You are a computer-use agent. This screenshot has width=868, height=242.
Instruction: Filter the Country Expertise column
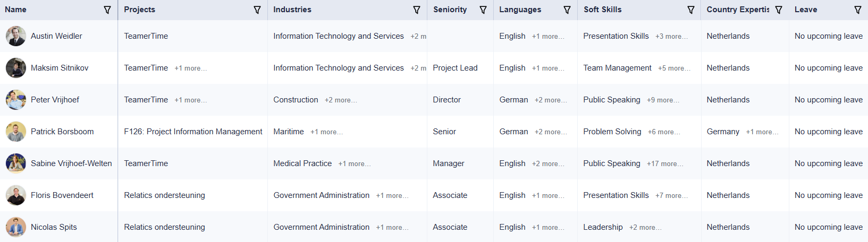779,10
